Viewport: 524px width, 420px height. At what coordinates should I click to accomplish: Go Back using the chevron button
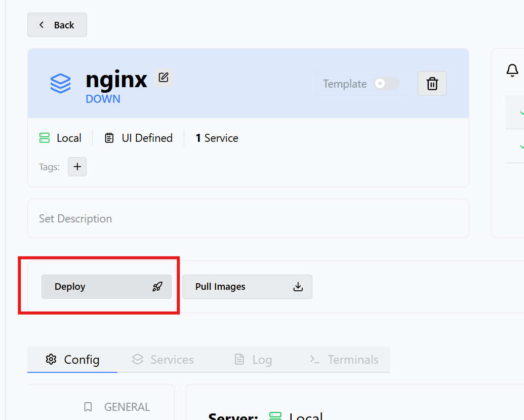tap(57, 25)
